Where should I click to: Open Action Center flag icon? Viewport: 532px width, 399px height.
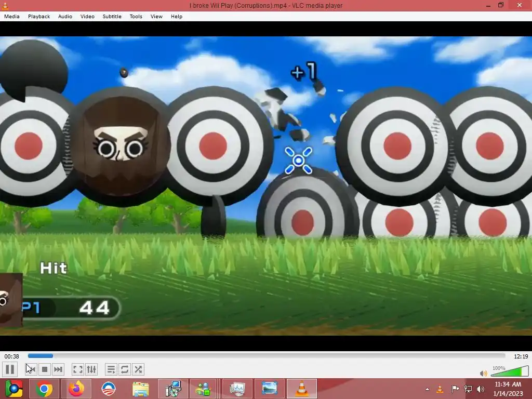tap(455, 389)
